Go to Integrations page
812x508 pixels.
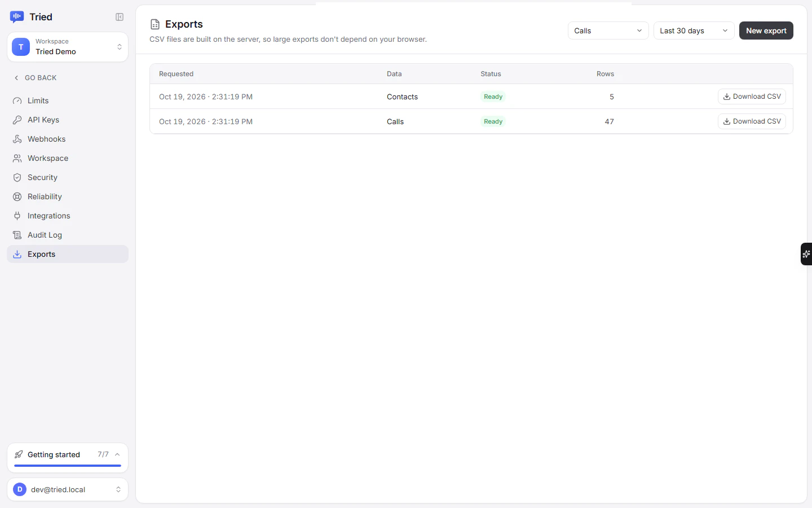pos(68,216)
